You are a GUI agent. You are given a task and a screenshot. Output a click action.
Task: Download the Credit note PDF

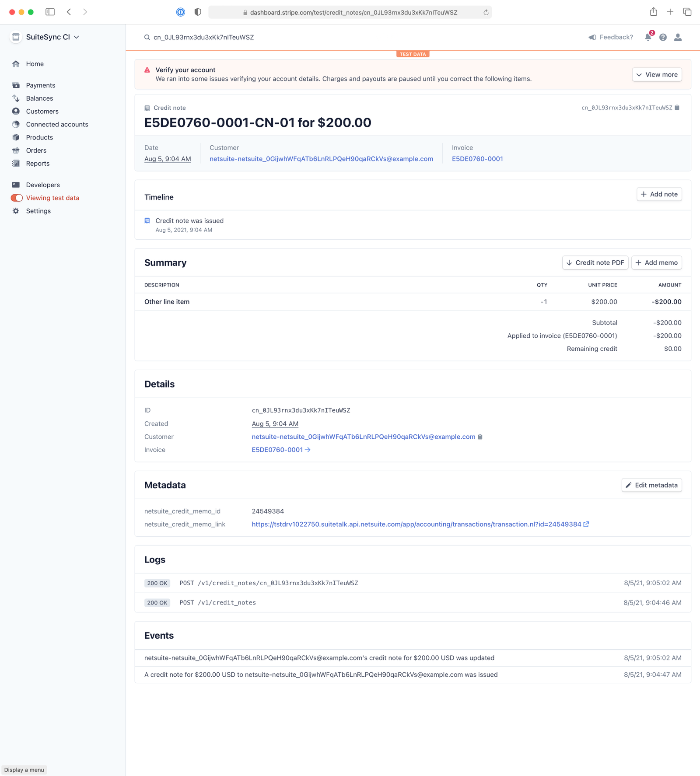point(595,262)
